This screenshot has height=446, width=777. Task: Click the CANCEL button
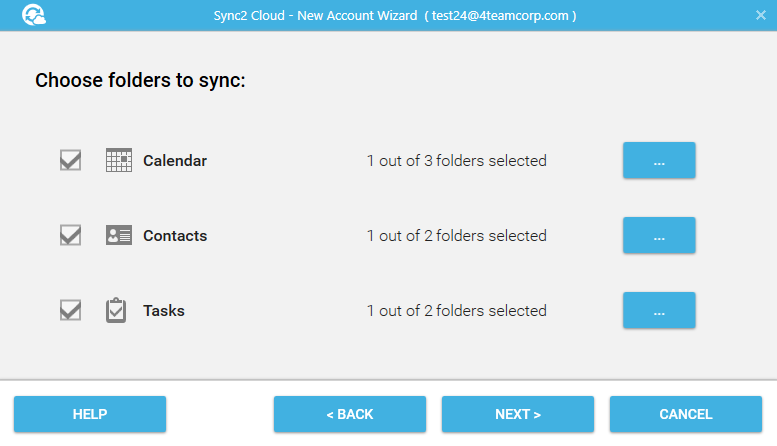pos(686,414)
